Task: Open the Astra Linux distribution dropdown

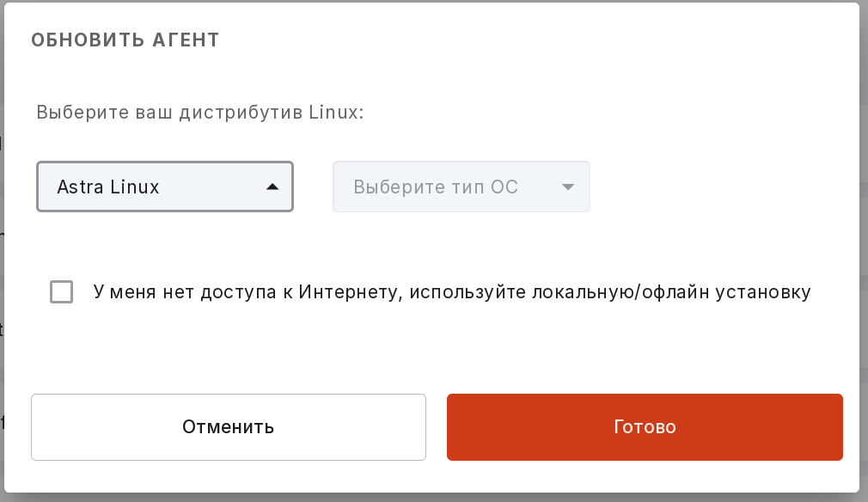Action: coord(165,187)
